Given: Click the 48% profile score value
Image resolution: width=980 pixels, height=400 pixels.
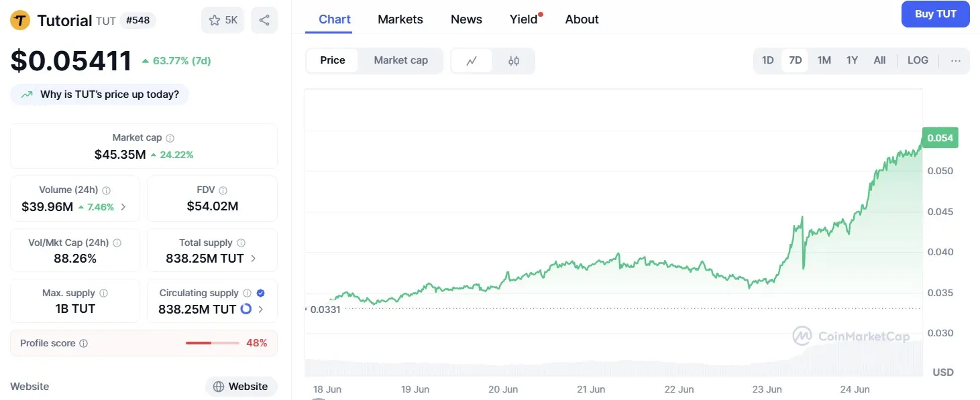Looking at the screenshot, I should 257,343.
